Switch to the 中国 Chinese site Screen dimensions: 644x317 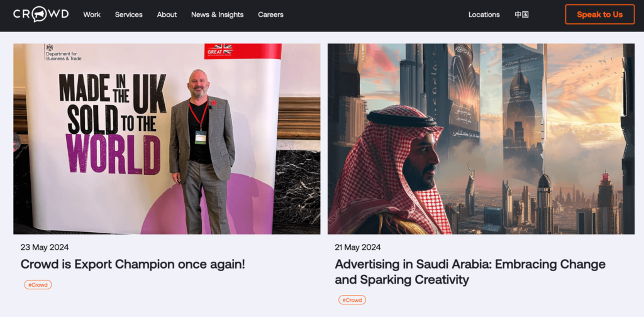pyautogui.click(x=521, y=14)
